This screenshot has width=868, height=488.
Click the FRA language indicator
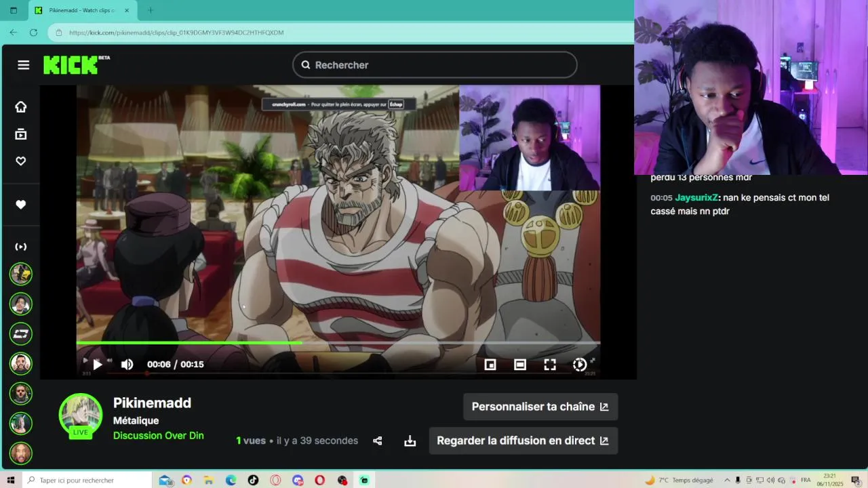pos(806,480)
